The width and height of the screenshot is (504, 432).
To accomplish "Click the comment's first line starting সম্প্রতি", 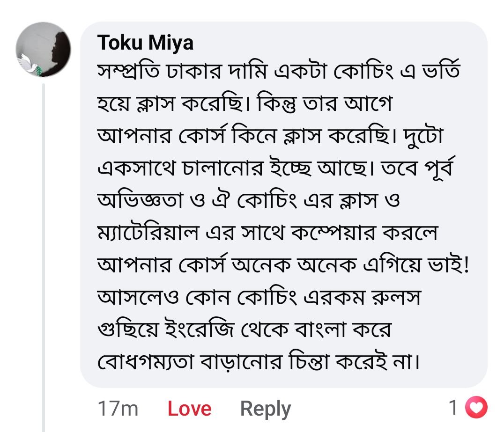I will pyautogui.click(x=272, y=72).
